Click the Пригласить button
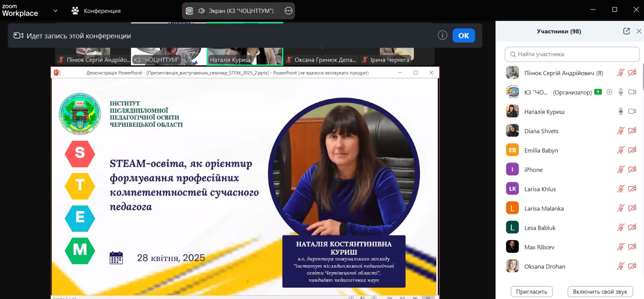644x299 pixels. (x=532, y=292)
